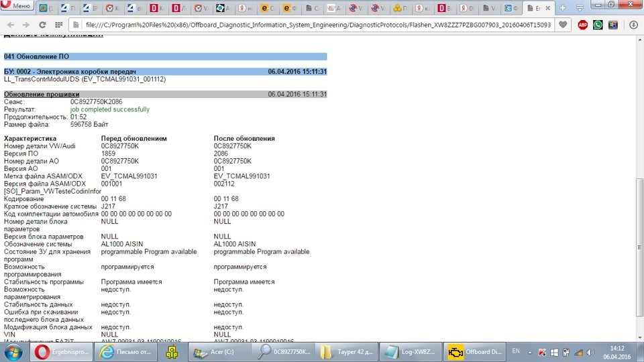Open '0C8927750K...' search taskbar window
Image resolution: width=644 pixels, height=362 pixels.
[282, 352]
